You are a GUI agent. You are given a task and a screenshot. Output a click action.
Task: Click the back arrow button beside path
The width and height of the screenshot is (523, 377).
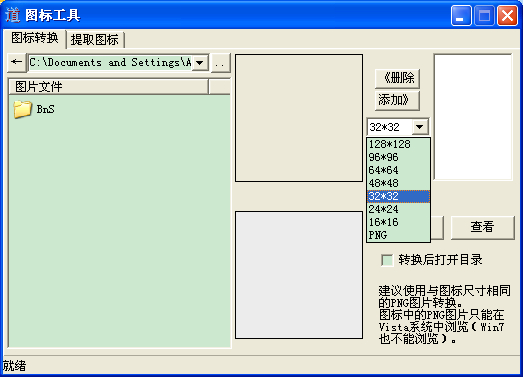[x=16, y=62]
